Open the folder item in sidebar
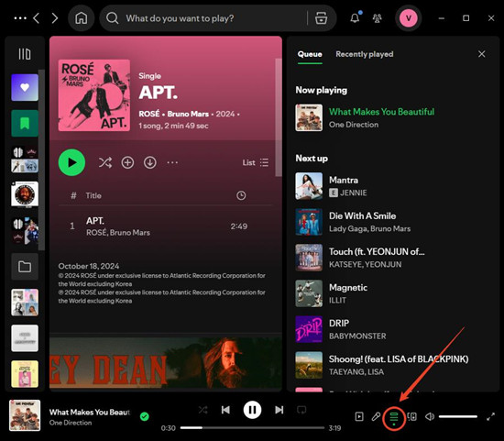504x441 pixels. (x=25, y=266)
